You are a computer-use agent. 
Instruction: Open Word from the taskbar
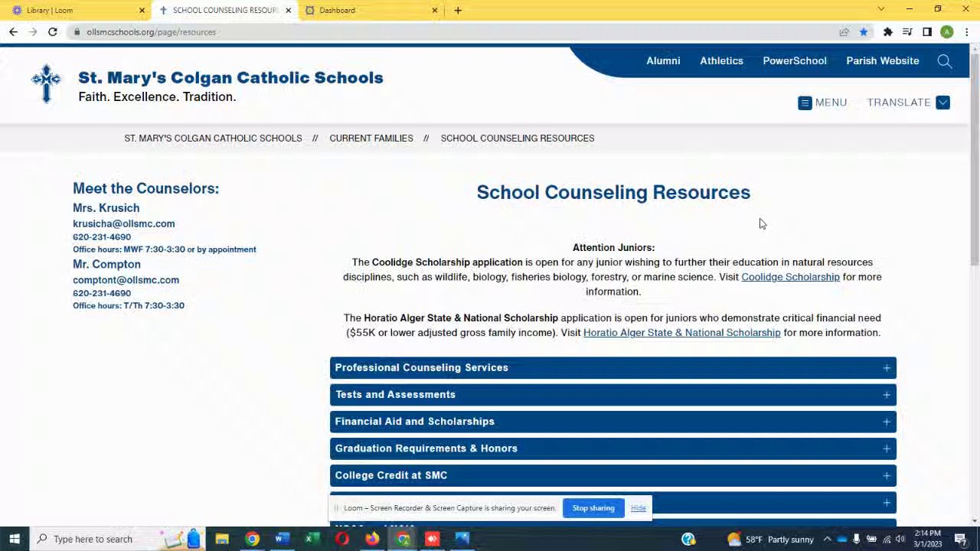(x=281, y=539)
